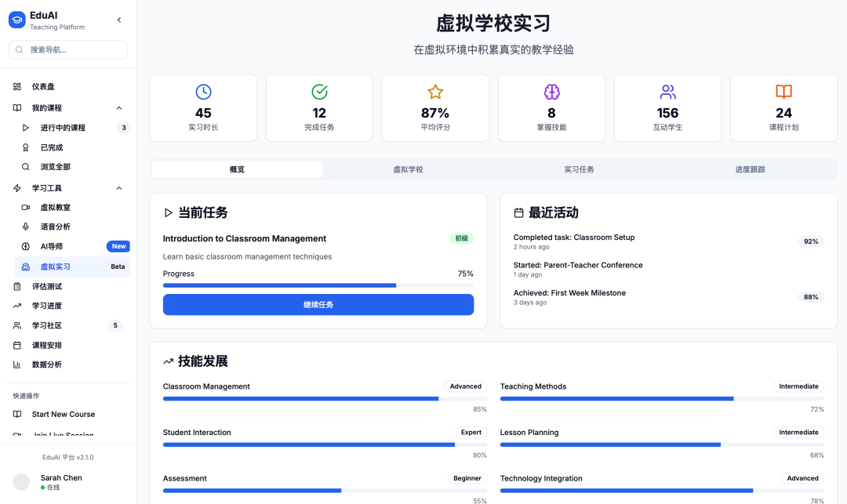Screen dimensions: 847x504
Task: Switch to the 实习任务 tab
Action: click(x=579, y=169)
